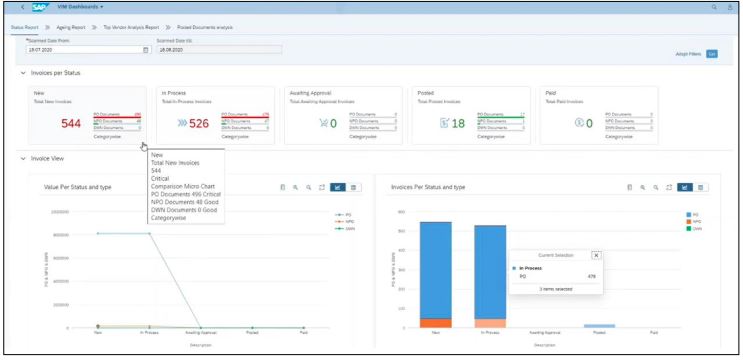This screenshot has width=743, height=360.
Task: Click the NPO legend entry in the line chart
Action: pyautogui.click(x=344, y=222)
